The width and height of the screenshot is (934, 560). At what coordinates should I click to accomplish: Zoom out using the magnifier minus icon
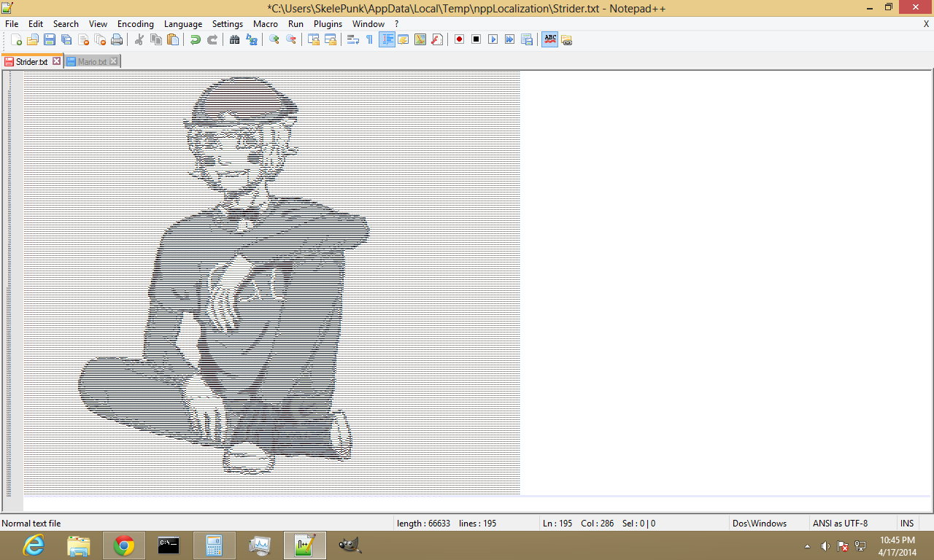coord(291,39)
